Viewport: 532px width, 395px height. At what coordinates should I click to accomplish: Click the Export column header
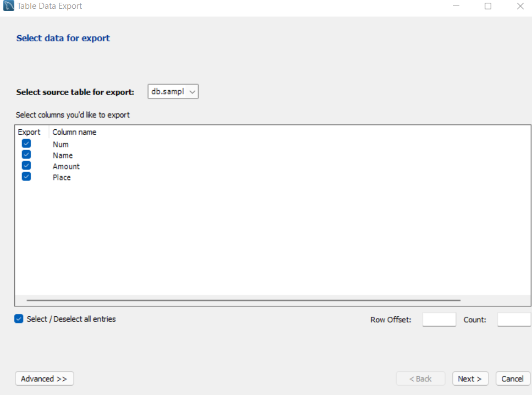(x=30, y=131)
